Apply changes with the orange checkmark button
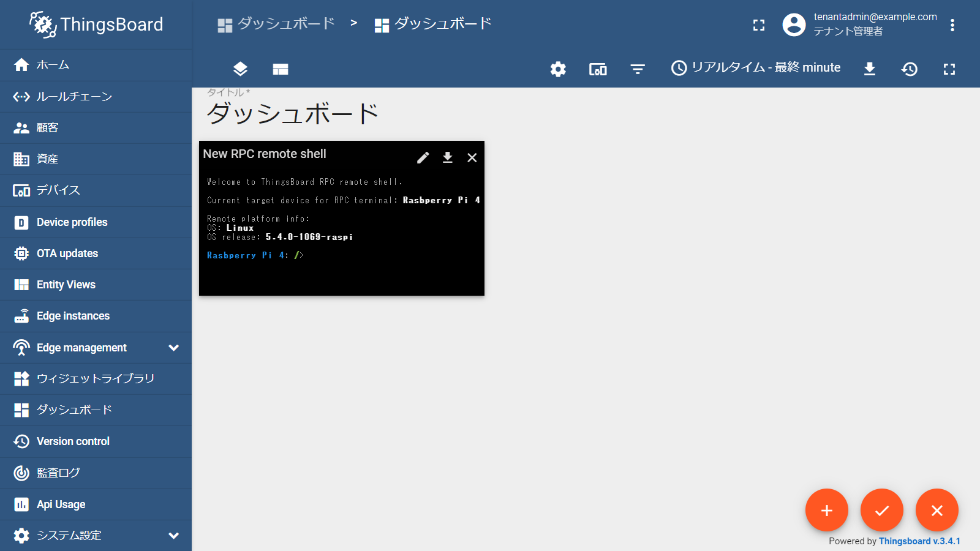980x551 pixels. point(881,510)
